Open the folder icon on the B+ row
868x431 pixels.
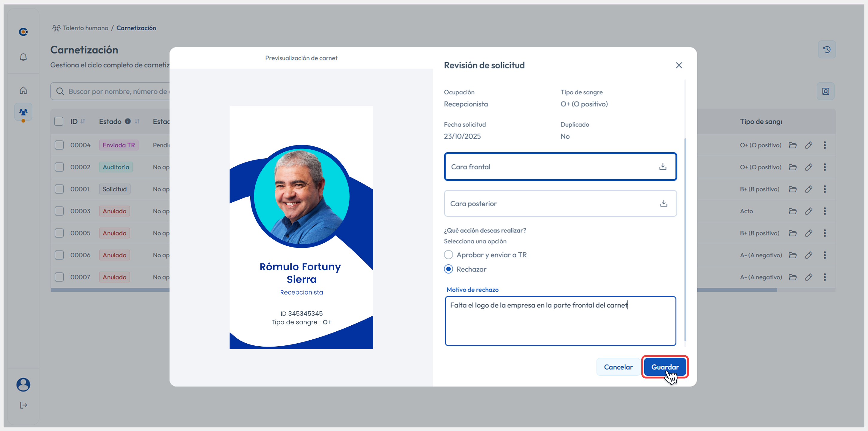pyautogui.click(x=793, y=189)
